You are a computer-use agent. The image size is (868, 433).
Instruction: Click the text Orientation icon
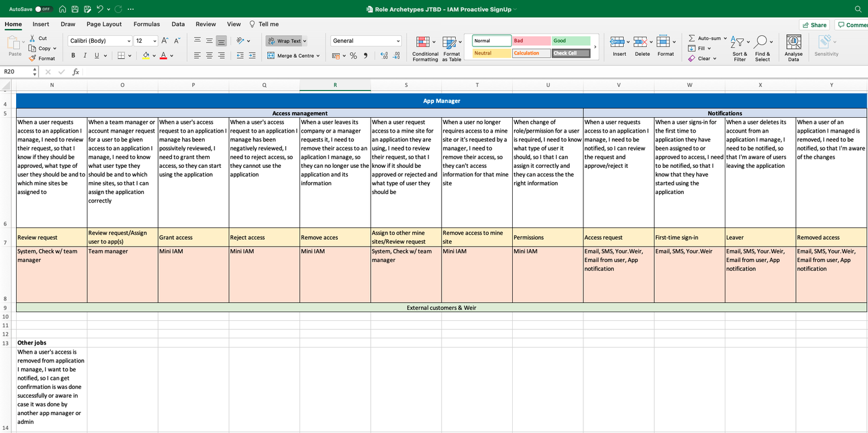(x=241, y=40)
